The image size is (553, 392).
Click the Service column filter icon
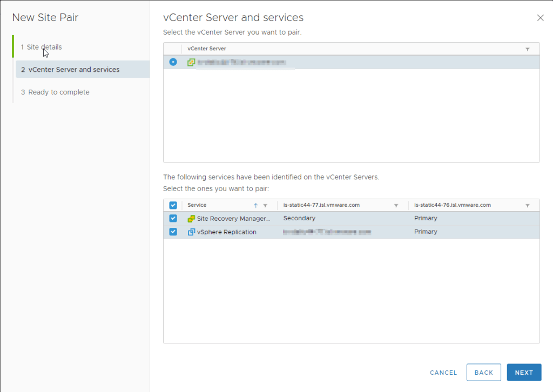(265, 206)
